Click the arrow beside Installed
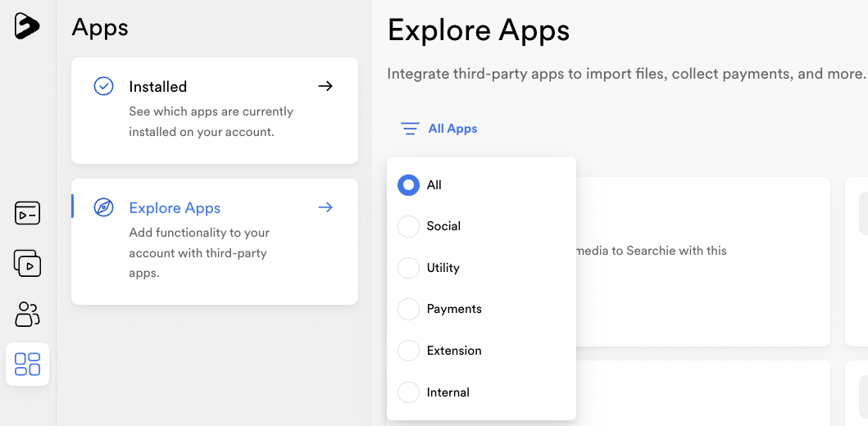The height and width of the screenshot is (426, 868). tap(325, 86)
